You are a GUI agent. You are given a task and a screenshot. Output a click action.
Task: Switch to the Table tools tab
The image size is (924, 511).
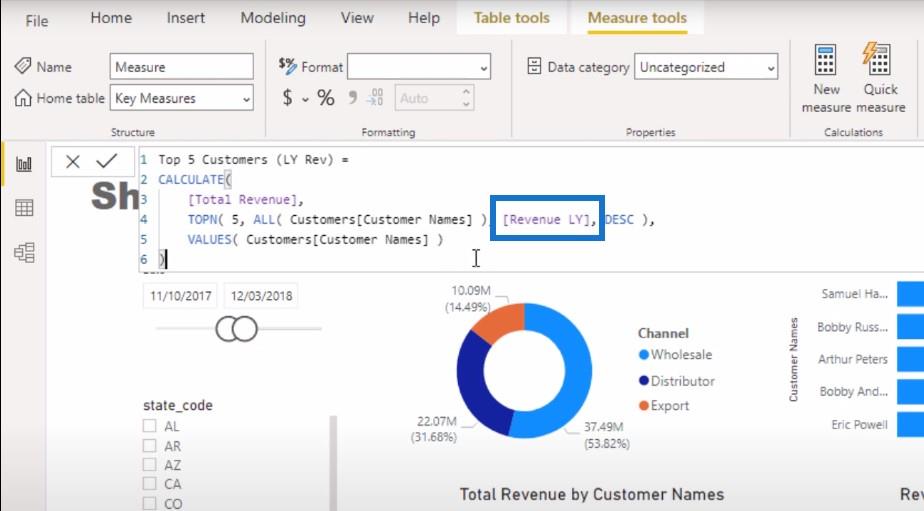[512, 18]
